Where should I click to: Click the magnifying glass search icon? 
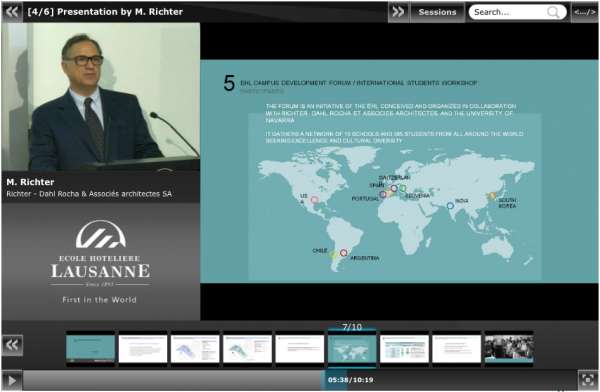click(x=553, y=12)
